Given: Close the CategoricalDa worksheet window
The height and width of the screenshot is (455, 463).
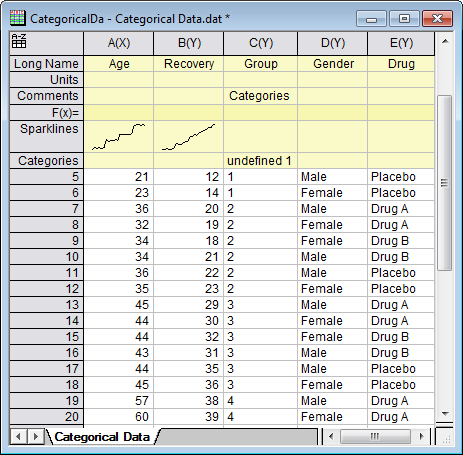Looking at the screenshot, I should (437, 19).
